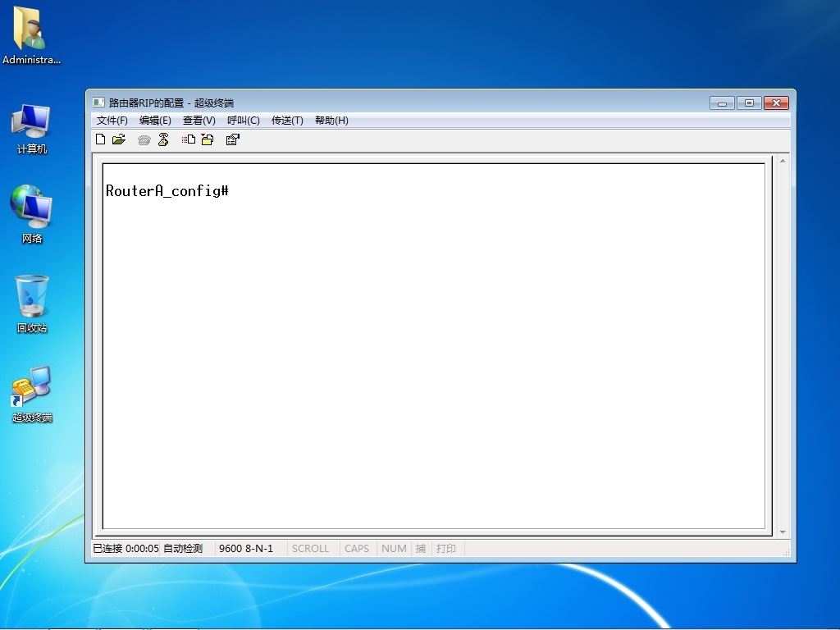840x630 pixels.
Task: Select the 计算机 desktop icon
Action: [31, 129]
